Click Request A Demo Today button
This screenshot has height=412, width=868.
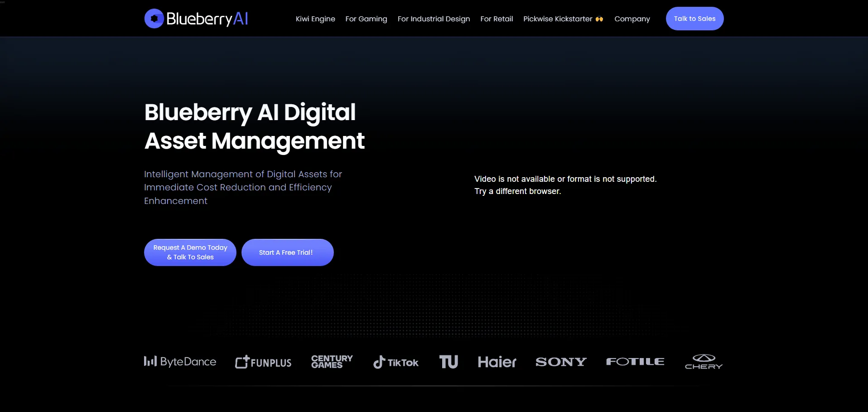[190, 252]
